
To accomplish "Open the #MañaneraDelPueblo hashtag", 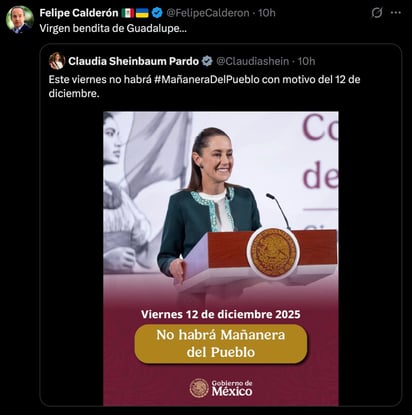I will click(207, 79).
